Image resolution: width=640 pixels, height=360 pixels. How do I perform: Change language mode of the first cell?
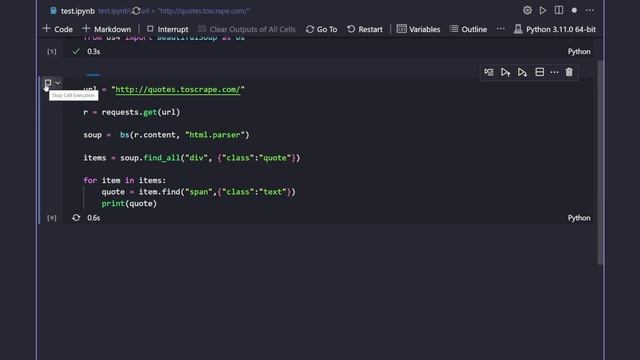(x=579, y=51)
